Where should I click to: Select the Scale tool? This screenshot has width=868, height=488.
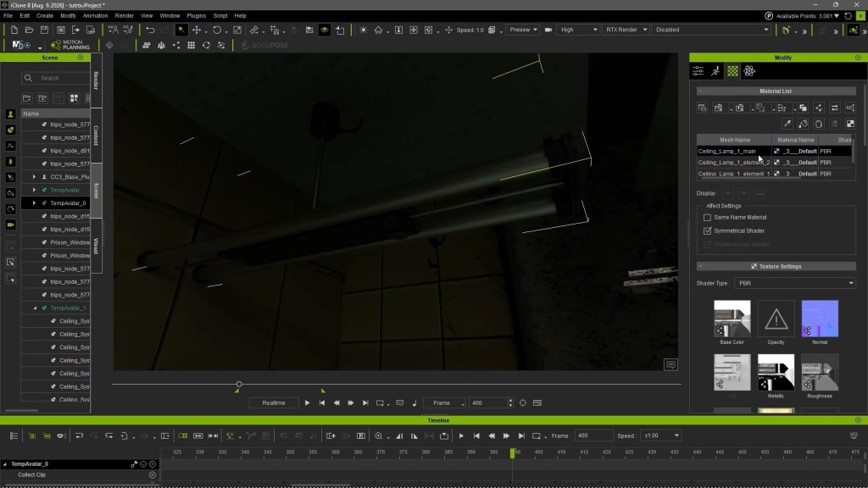[x=237, y=30]
